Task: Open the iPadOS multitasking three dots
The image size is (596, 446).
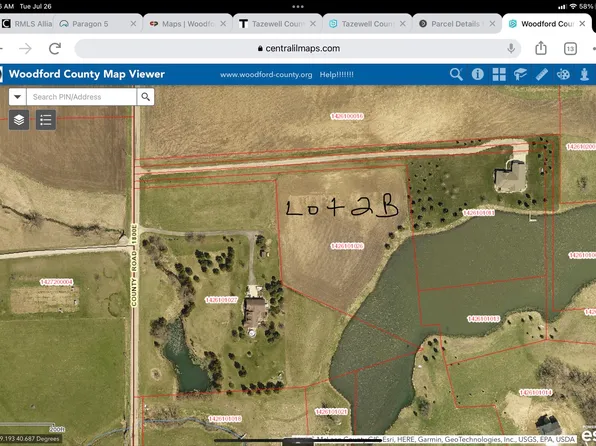Action: pos(298,6)
